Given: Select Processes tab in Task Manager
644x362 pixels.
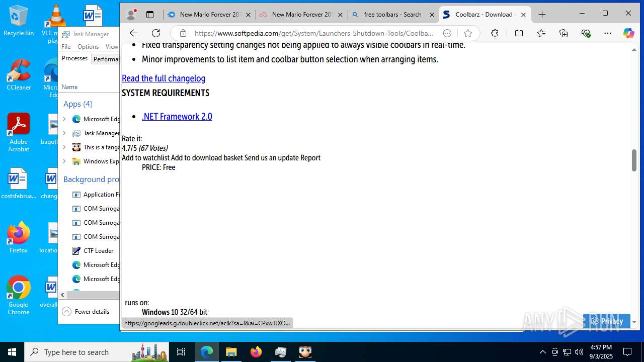Looking at the screenshot, I should point(74,58).
